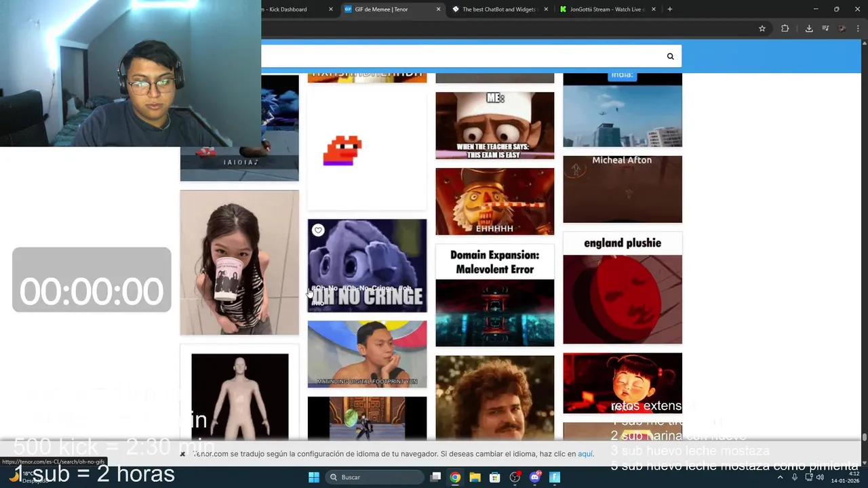Open the 'This exam is easy' chef gif

pyautogui.click(x=494, y=125)
